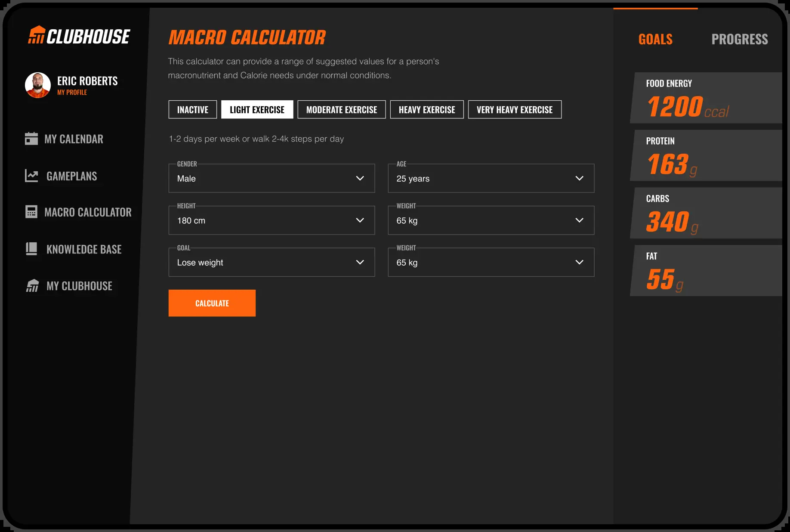Click the Calculate button
The width and height of the screenshot is (790, 532).
pos(212,303)
